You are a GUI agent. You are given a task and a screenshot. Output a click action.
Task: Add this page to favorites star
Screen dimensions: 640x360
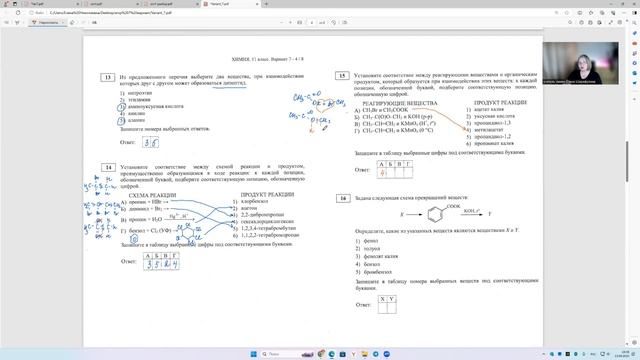567,13
